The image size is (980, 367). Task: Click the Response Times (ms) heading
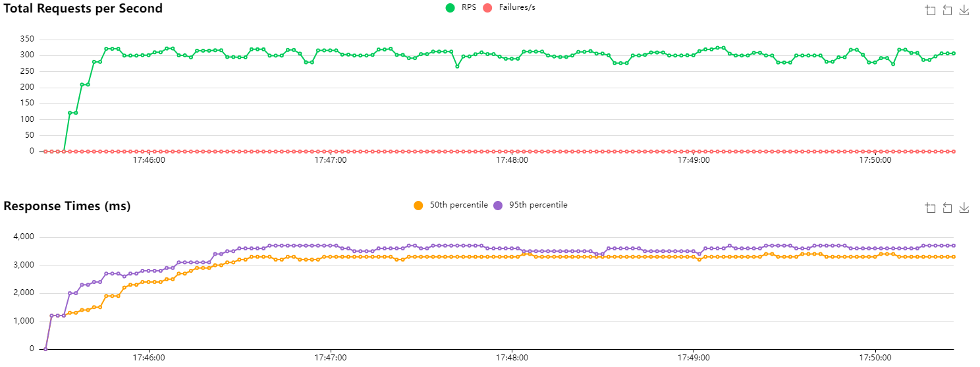[x=67, y=206]
